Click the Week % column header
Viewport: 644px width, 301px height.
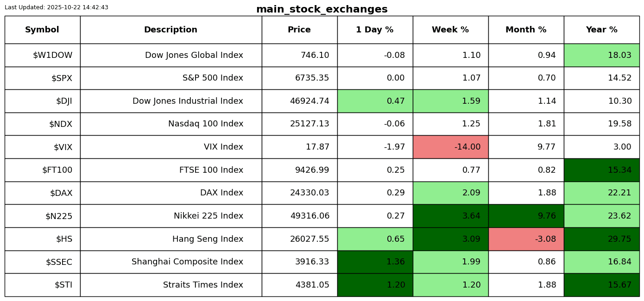(x=450, y=30)
